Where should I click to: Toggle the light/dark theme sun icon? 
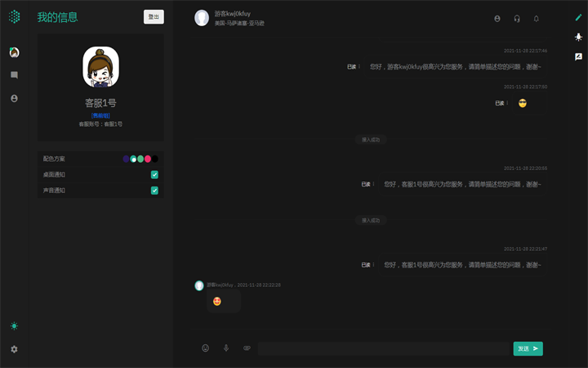(x=14, y=325)
